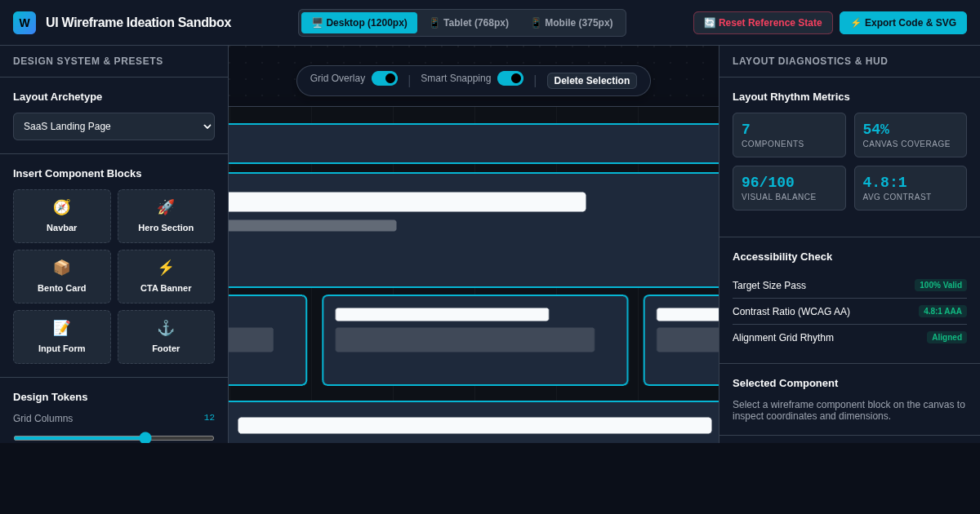Click the Grid Columns value 12
Viewport: 980px width, 514px height.
tap(209, 418)
